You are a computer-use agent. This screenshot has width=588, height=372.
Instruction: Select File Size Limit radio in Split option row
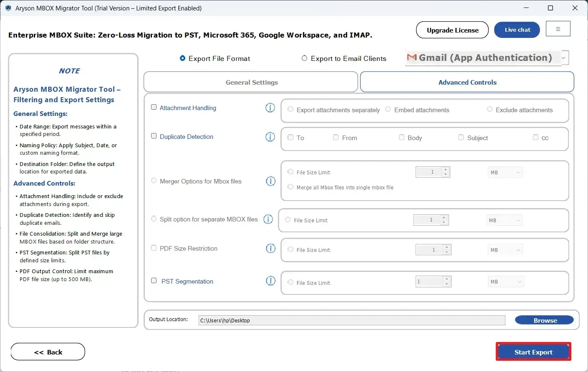point(288,220)
